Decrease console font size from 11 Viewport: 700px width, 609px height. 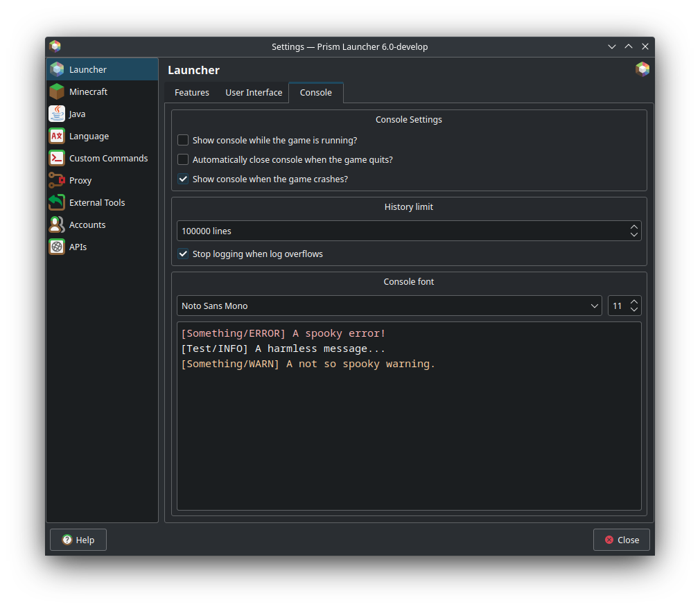[x=634, y=310]
